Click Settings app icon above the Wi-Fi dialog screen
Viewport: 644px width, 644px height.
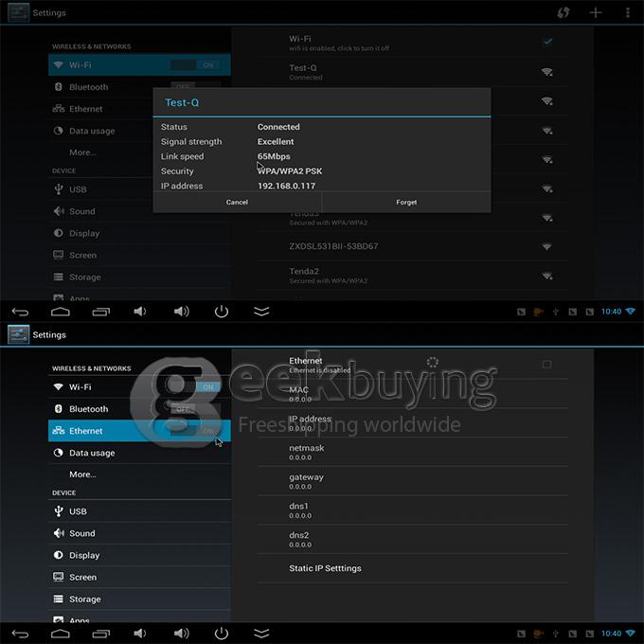point(19,12)
